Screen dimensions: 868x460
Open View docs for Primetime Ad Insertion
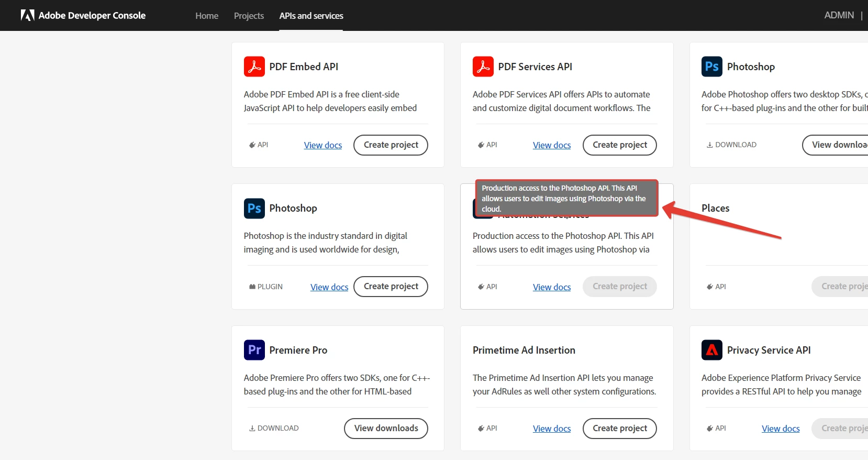(552, 429)
